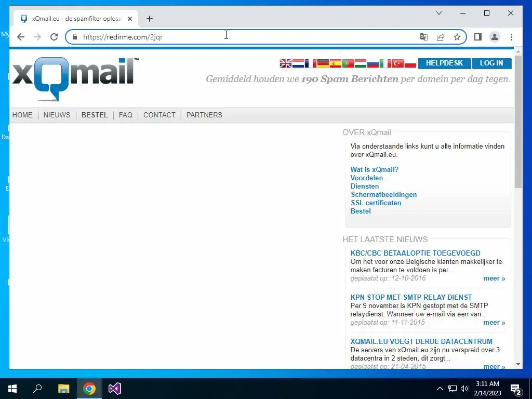Bookmark this tab with star icon
The image size is (532, 399).
[x=457, y=37]
